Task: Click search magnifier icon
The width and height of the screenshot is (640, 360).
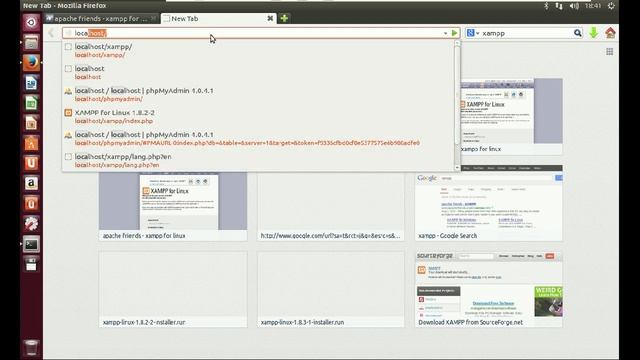Action: click(x=578, y=33)
